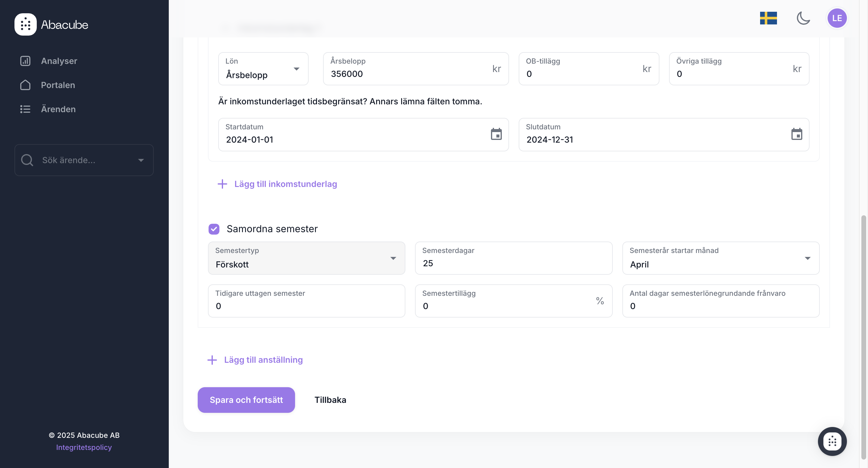Uncheck the Samordna semester checkbox

click(x=214, y=229)
